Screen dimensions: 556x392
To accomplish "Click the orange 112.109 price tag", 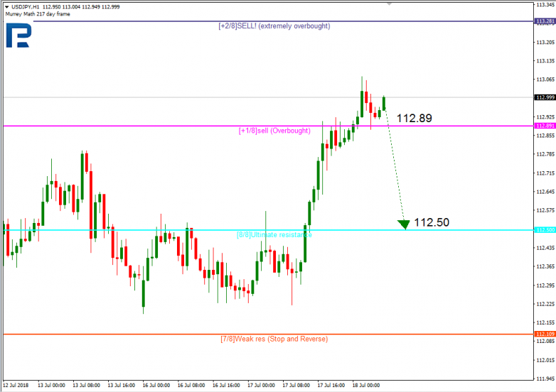I will point(545,334).
